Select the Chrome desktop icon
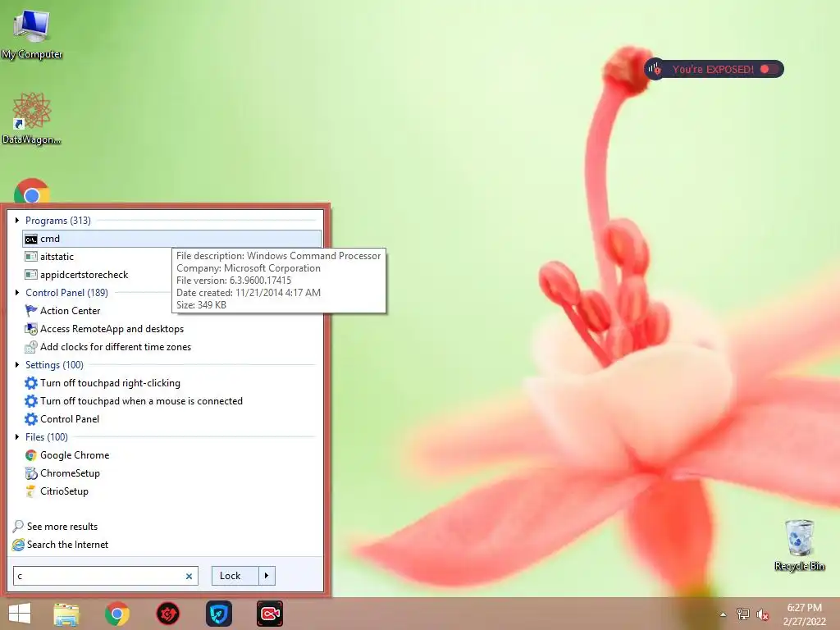Screen dimensions: 840x630 click(x=32, y=190)
